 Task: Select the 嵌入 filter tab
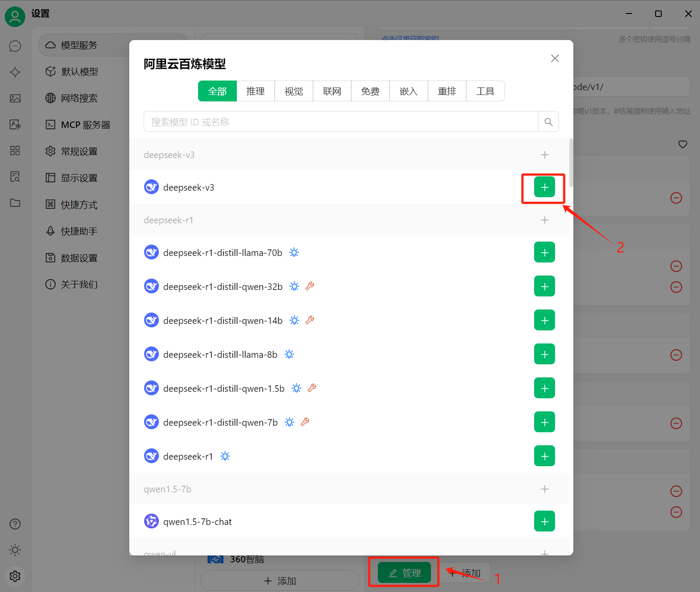click(x=409, y=91)
